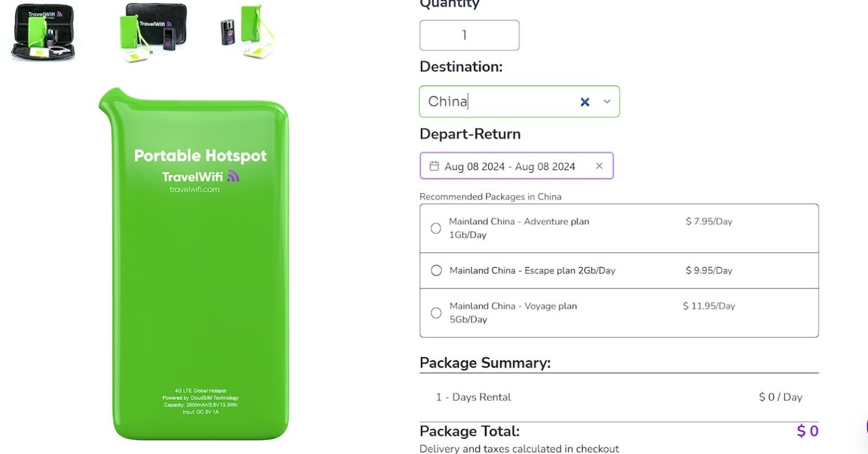
Task: Click the Package Summary heading
Action: [x=485, y=363]
